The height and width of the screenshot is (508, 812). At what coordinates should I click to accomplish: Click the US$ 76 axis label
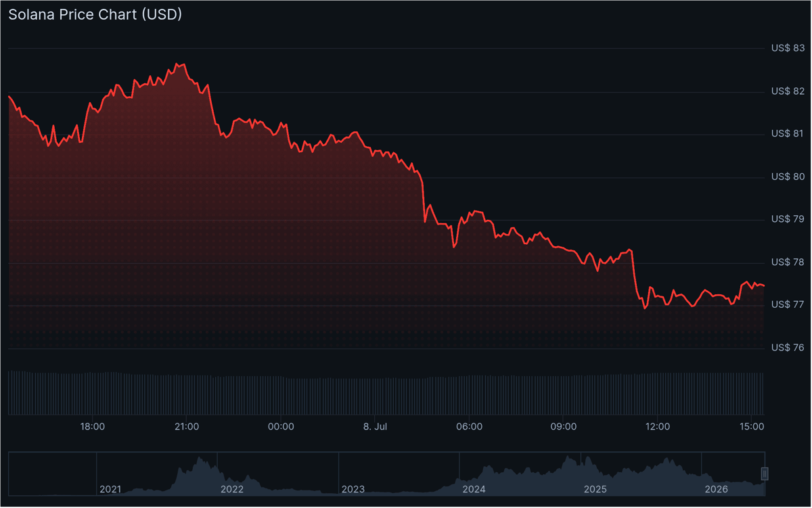pos(788,348)
